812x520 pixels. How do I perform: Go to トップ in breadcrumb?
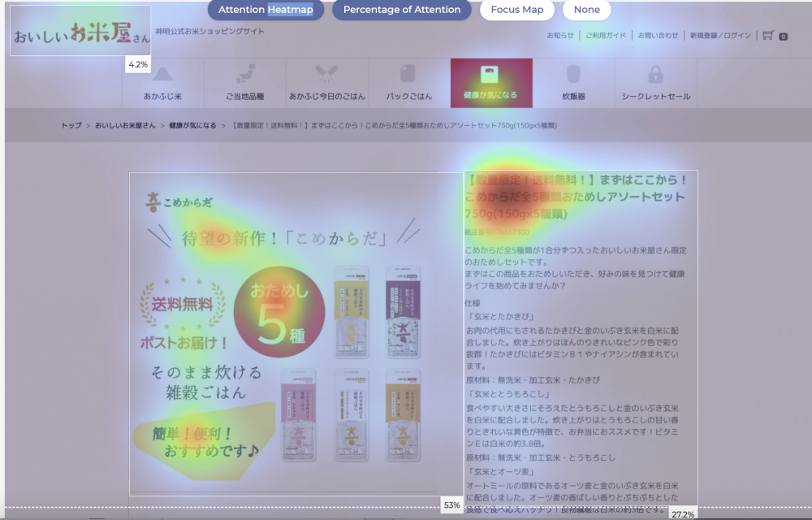[x=71, y=126]
